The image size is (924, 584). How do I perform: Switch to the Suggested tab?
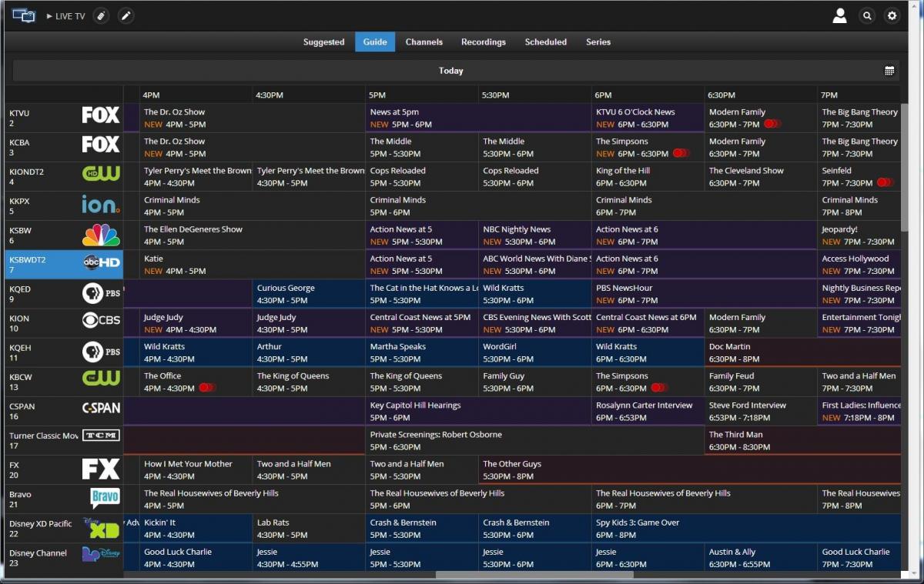click(x=323, y=42)
